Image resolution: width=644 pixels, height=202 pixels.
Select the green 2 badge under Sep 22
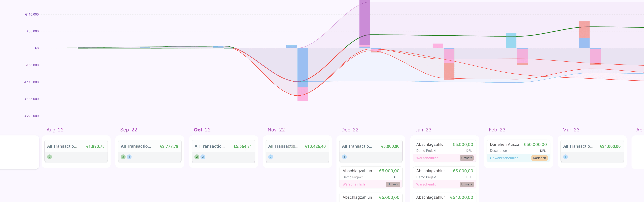point(123,157)
